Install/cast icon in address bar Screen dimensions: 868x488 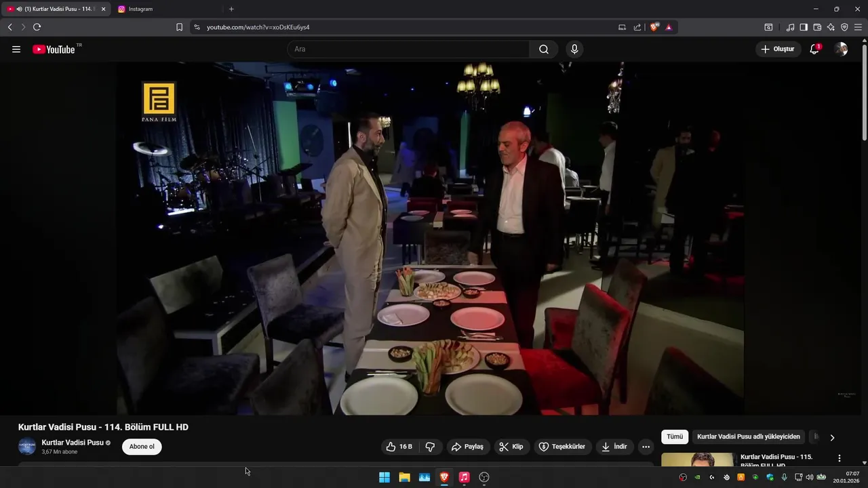point(622,27)
